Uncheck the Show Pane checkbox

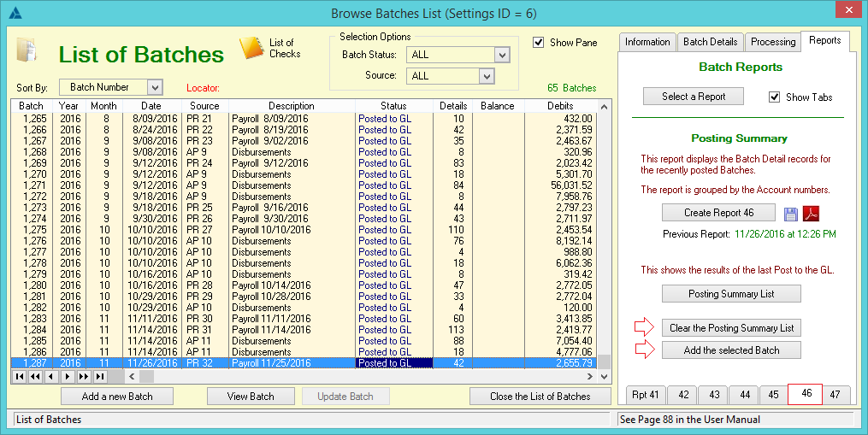click(x=538, y=43)
